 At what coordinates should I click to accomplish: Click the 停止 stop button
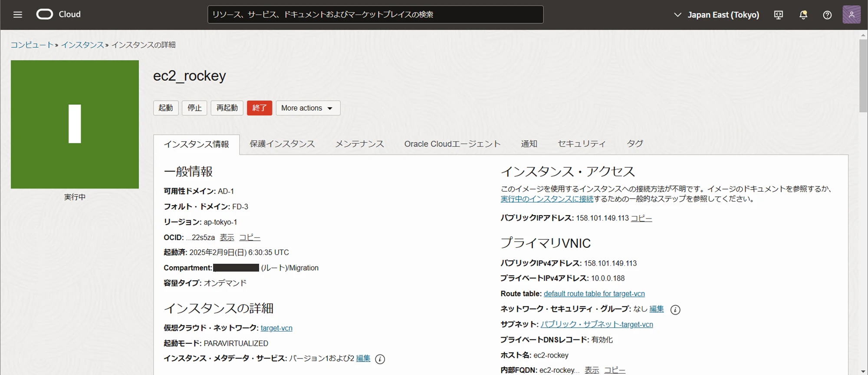coord(194,108)
